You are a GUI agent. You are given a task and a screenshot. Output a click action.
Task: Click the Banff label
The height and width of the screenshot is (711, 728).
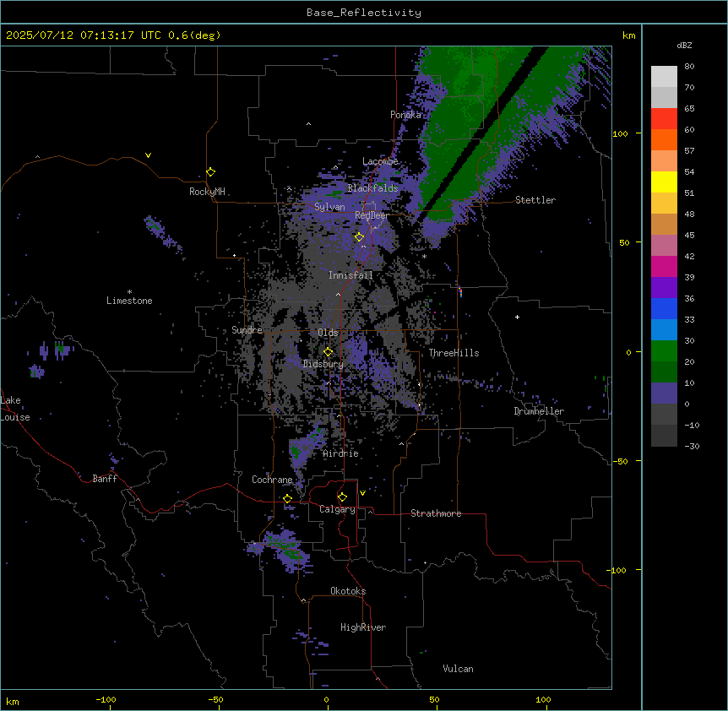click(105, 479)
